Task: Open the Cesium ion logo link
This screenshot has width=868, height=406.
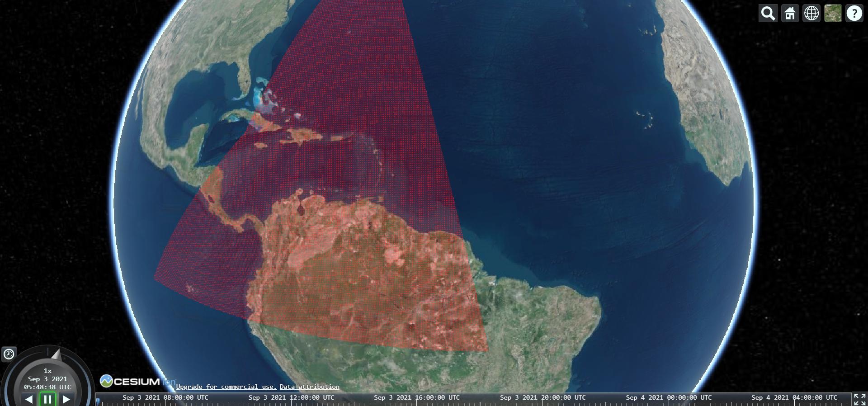Action: (137, 381)
